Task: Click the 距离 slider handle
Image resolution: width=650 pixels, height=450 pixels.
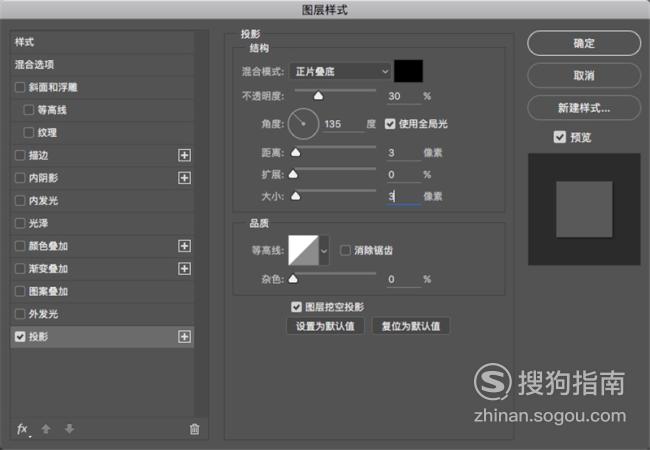Action: pos(296,152)
